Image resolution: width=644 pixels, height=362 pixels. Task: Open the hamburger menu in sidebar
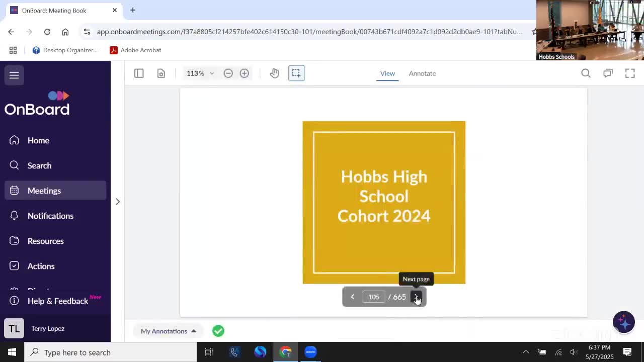(x=14, y=75)
